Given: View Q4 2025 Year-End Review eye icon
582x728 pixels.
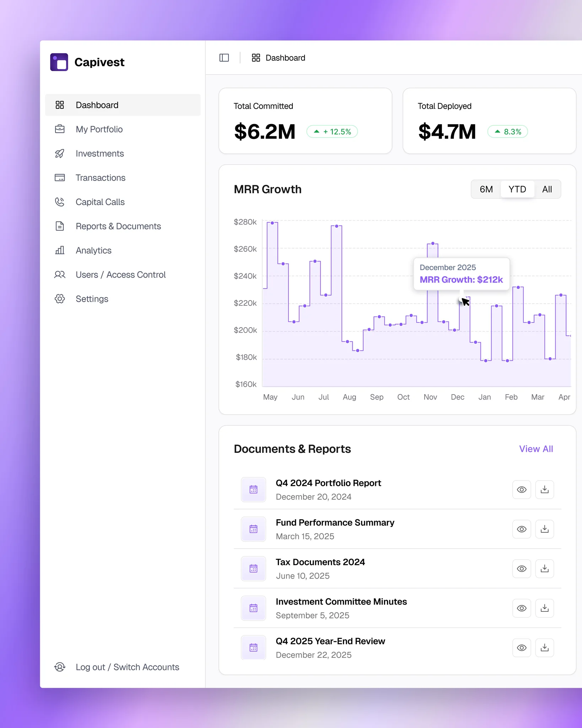Looking at the screenshot, I should [x=522, y=648].
